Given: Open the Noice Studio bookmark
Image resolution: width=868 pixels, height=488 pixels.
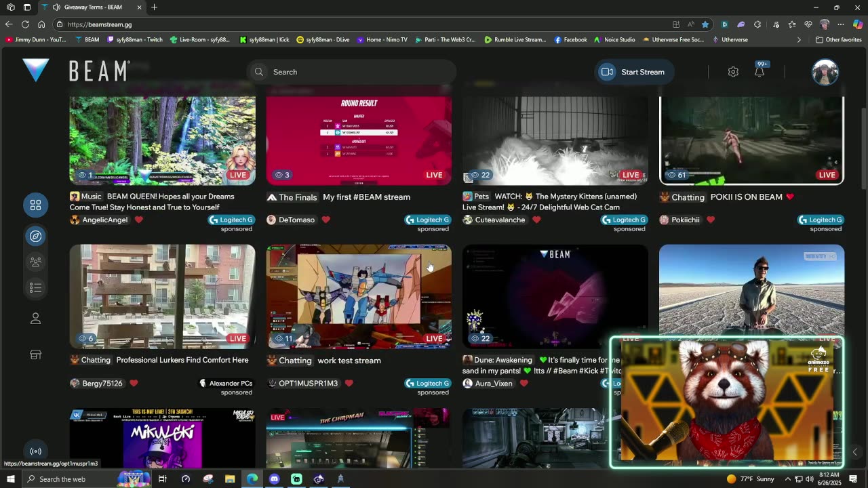Looking at the screenshot, I should (615, 40).
